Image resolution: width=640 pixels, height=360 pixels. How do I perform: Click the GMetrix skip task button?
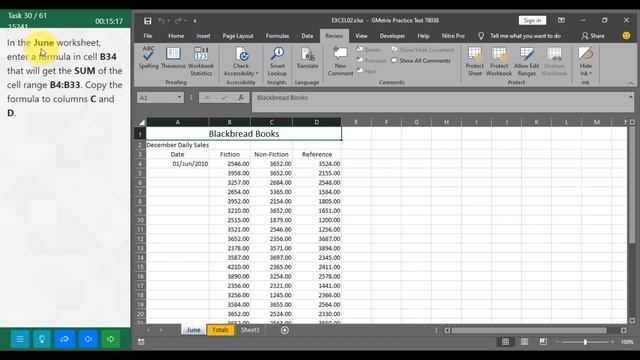[x=64, y=339]
